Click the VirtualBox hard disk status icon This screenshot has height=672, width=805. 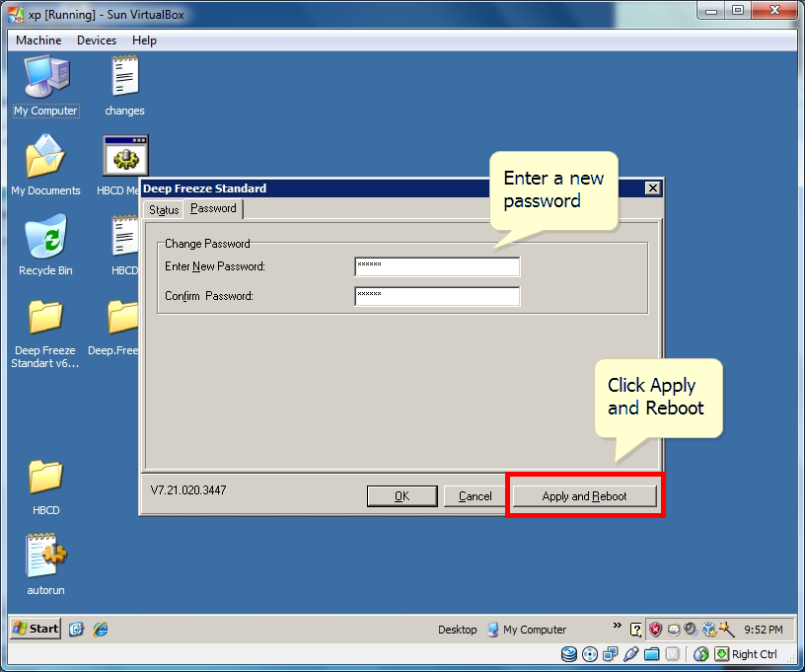coord(569,653)
